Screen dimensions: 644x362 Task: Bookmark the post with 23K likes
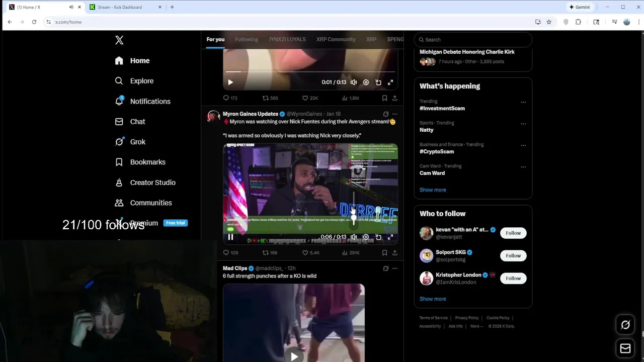384,98
